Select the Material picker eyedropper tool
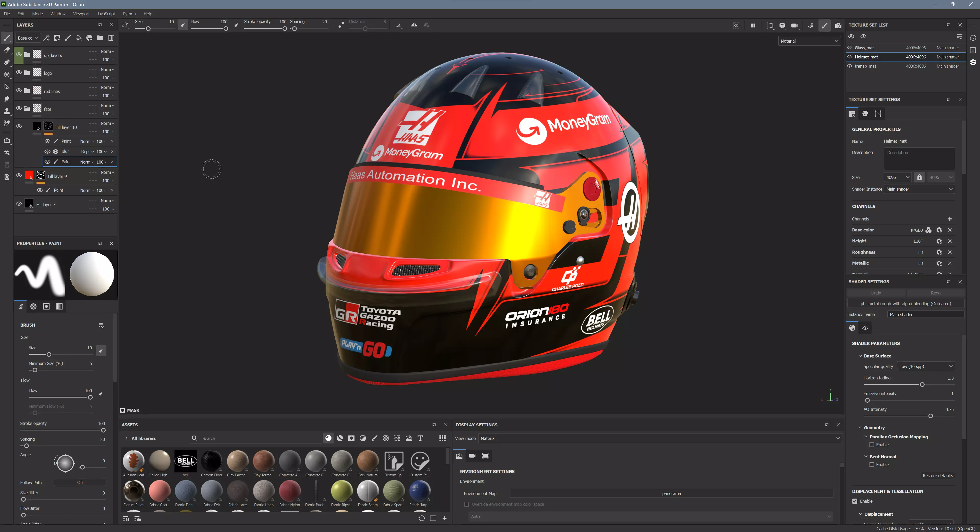 pyautogui.click(x=6, y=123)
